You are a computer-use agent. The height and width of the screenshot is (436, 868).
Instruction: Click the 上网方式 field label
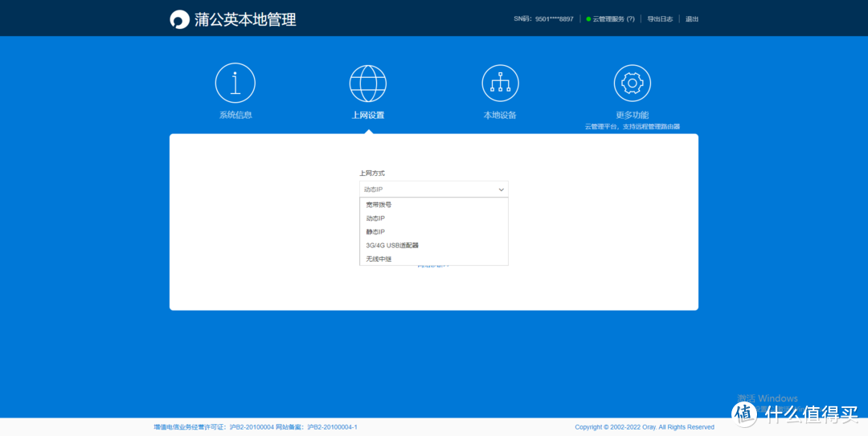[372, 173]
